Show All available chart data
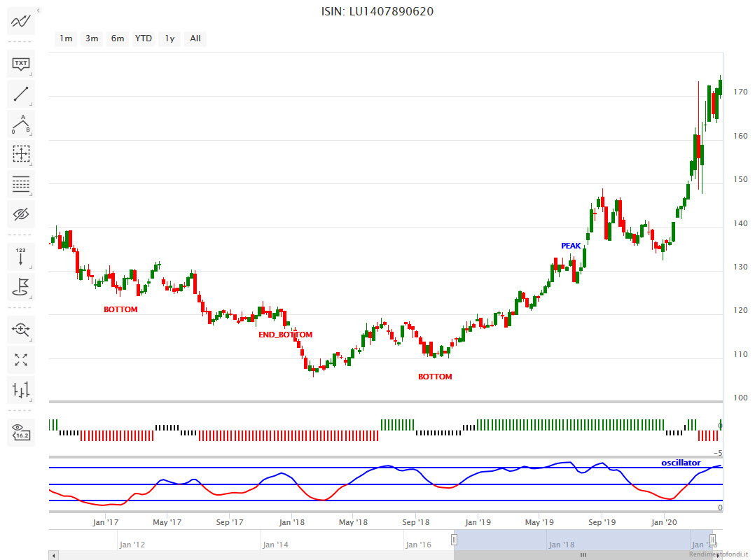Image resolution: width=755 pixels, height=560 pixels. (195, 38)
